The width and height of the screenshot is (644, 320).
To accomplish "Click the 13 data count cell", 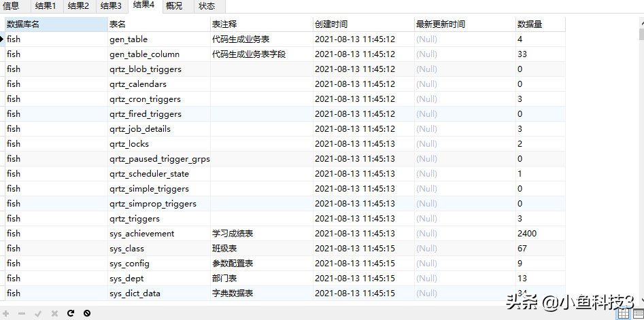I will [x=541, y=278].
